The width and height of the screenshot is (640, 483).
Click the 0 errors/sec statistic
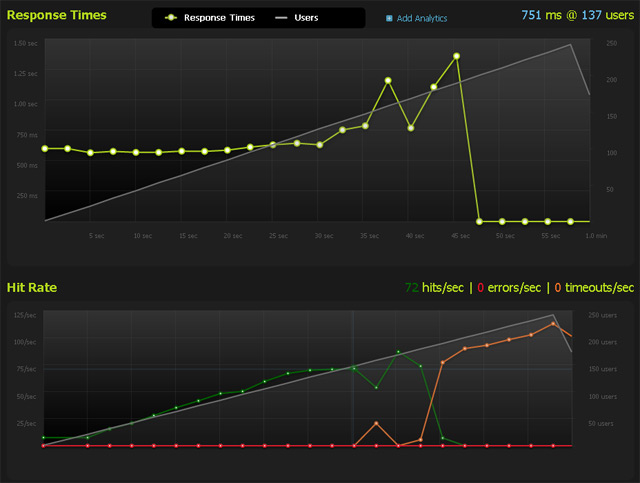click(508, 288)
